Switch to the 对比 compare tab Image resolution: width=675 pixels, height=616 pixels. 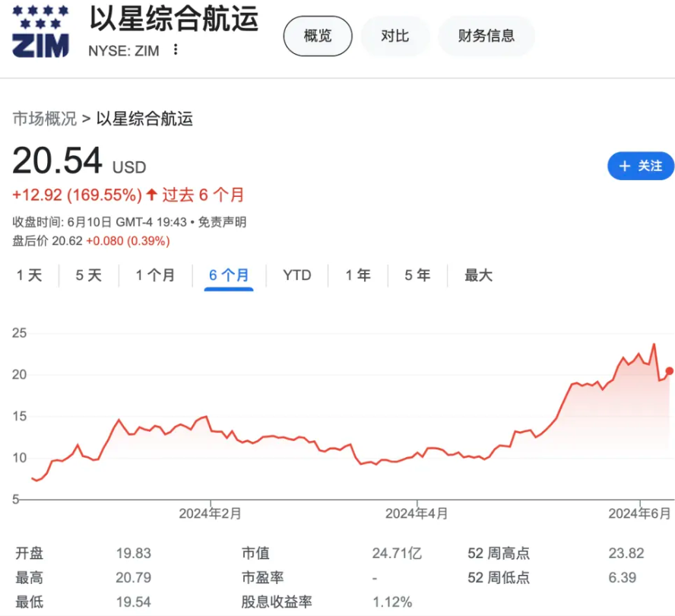click(395, 36)
